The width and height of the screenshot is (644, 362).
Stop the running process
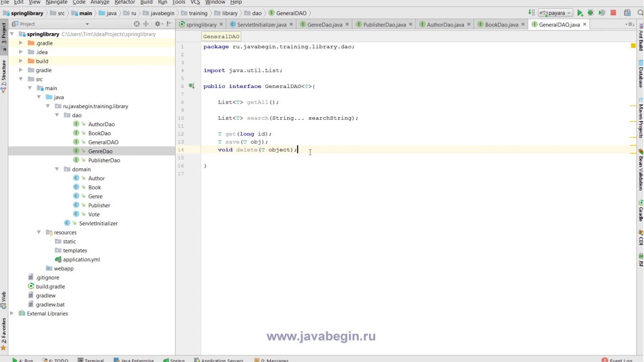click(613, 13)
